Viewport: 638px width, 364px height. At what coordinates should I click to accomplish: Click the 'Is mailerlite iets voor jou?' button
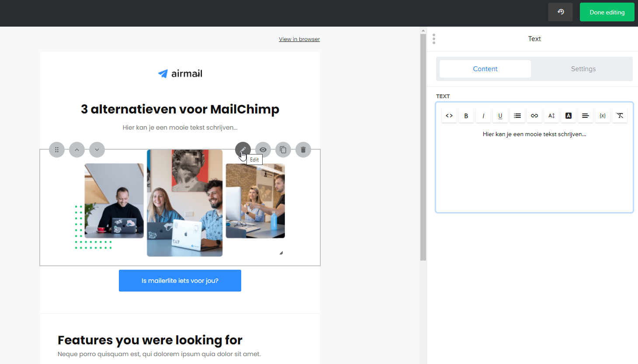click(180, 281)
